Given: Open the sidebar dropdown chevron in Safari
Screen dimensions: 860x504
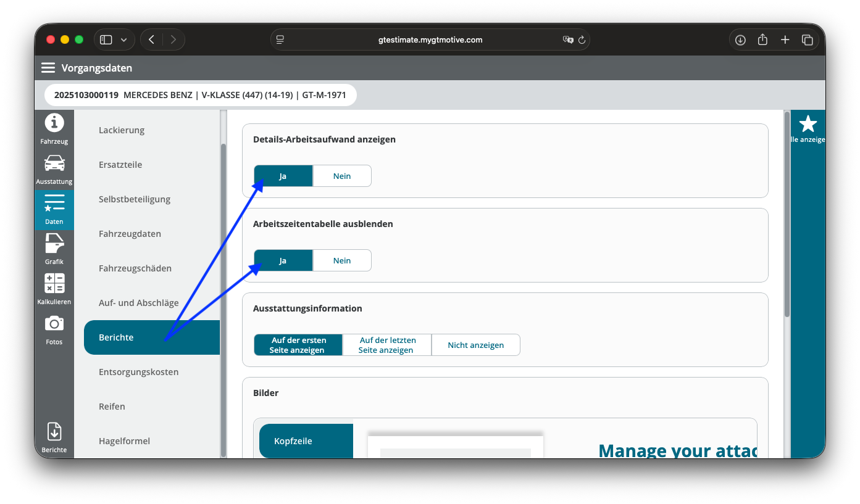Looking at the screenshot, I should (x=123, y=39).
